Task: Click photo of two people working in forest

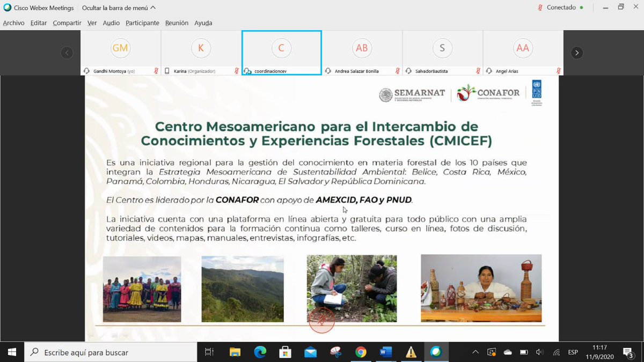Action: pyautogui.click(x=352, y=288)
